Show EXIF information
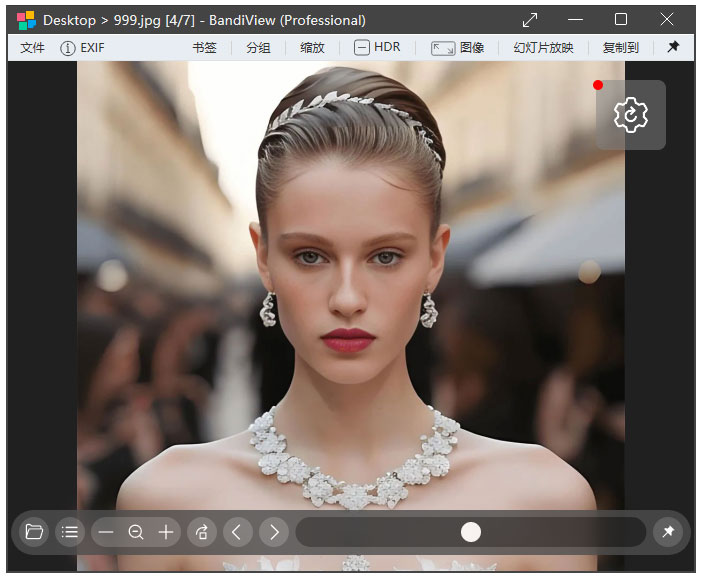The image size is (704, 579). [x=82, y=48]
